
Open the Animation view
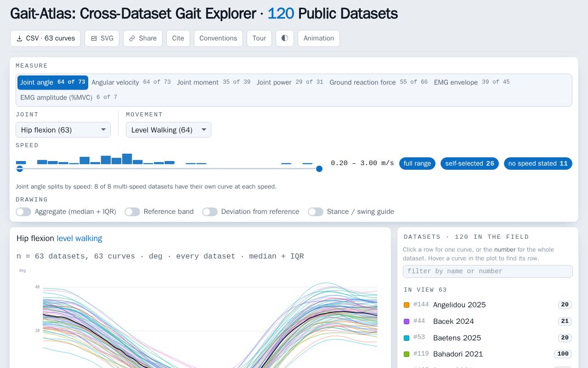click(x=319, y=38)
